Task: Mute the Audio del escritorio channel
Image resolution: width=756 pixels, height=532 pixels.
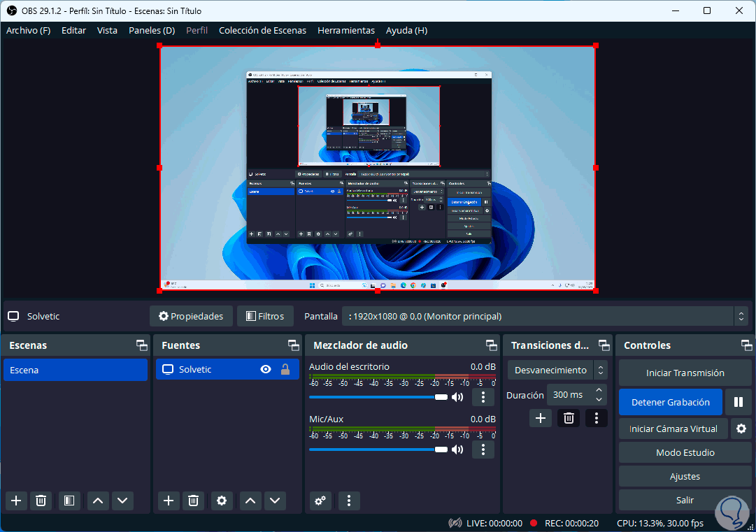Action: 457,397
